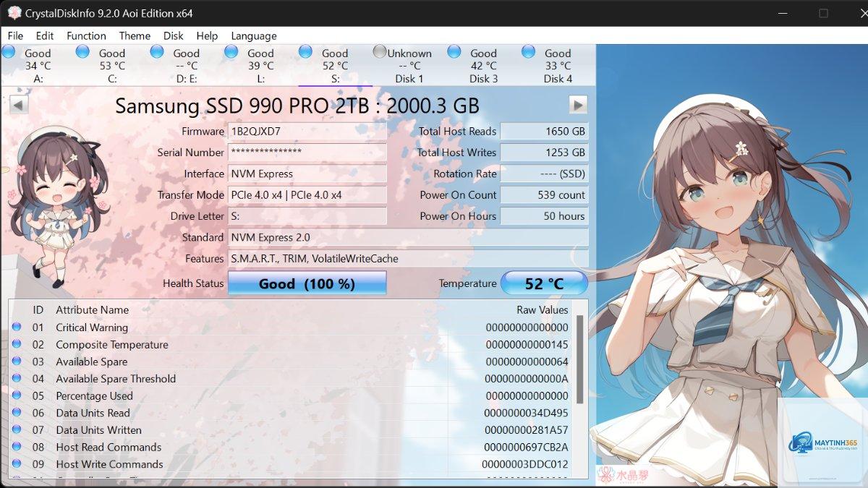Open the Language menu

click(x=254, y=35)
